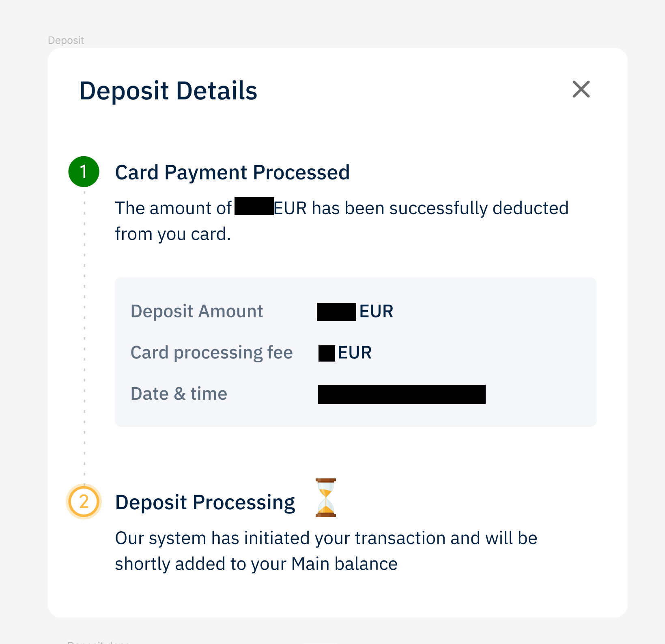Click the Card processing fee label
This screenshot has width=665, height=644.
[211, 352]
